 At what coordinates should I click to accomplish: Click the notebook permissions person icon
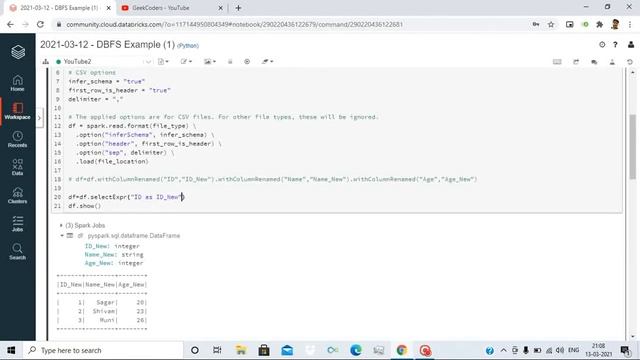pos(612,62)
